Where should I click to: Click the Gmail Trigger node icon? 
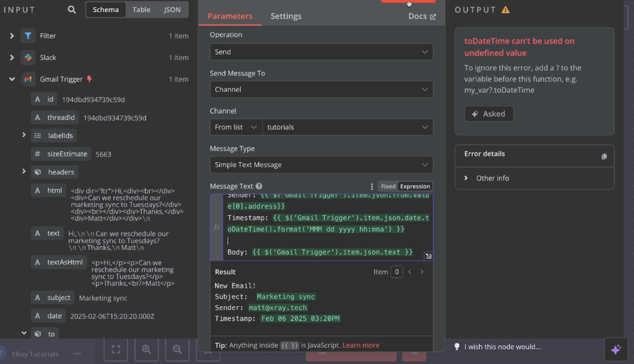[x=28, y=79]
